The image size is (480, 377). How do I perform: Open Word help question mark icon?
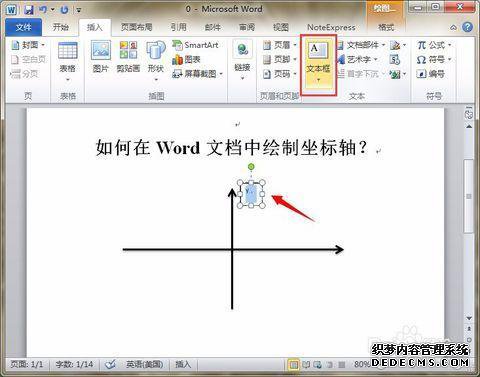468,27
